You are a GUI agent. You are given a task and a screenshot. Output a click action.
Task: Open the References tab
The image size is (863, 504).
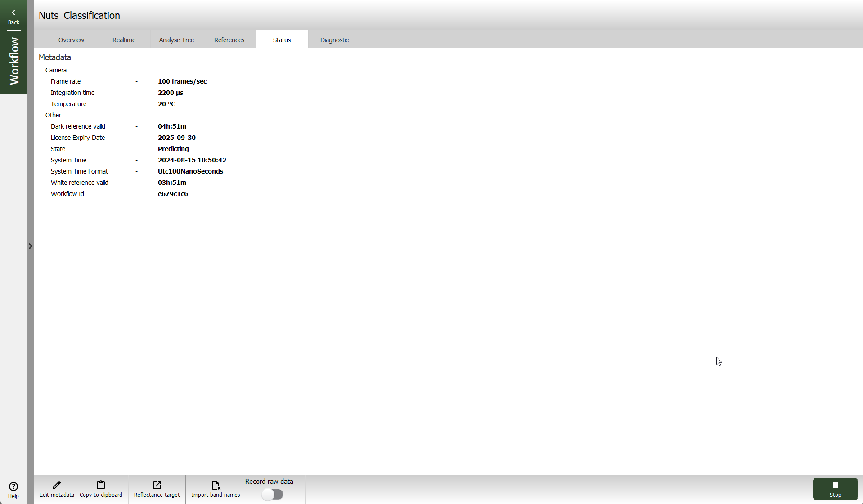[229, 40]
